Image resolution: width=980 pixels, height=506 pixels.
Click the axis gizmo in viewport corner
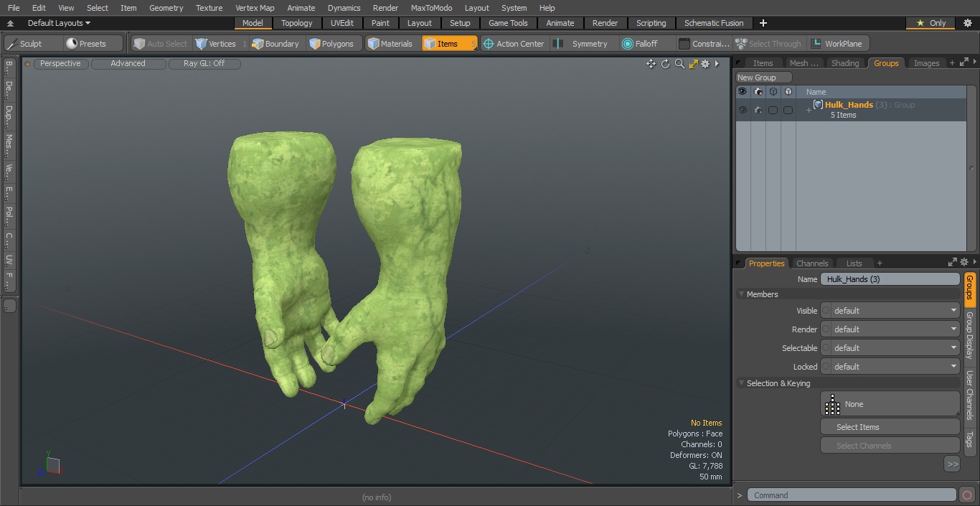[x=50, y=464]
